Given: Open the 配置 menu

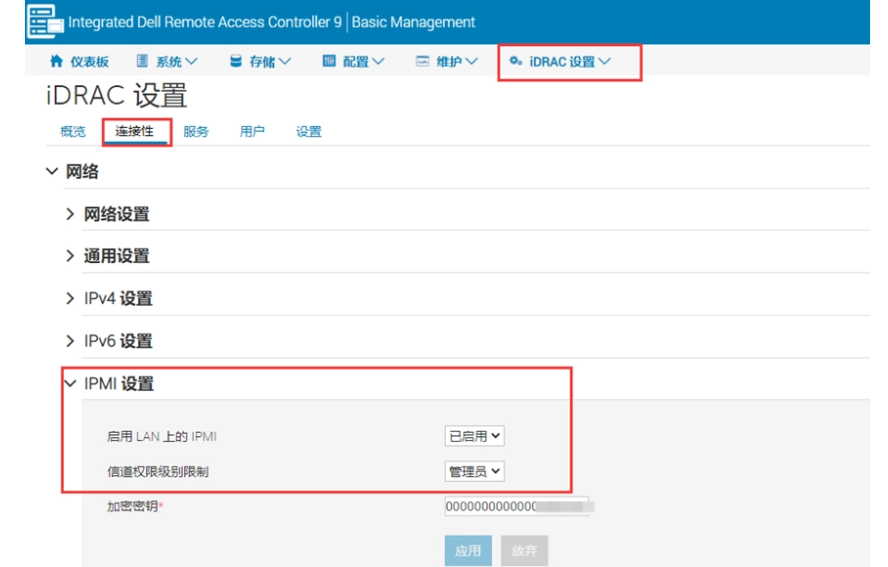Looking at the screenshot, I should click(x=354, y=61).
